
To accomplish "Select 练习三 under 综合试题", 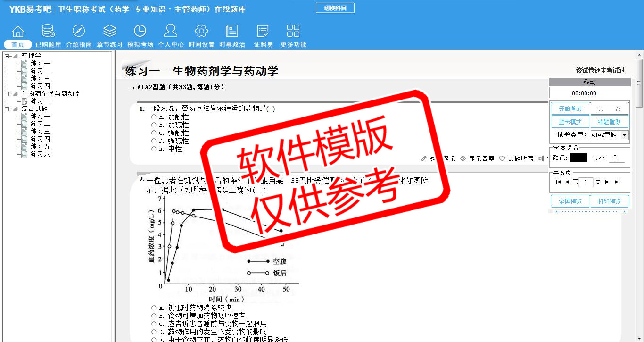I will [40, 132].
